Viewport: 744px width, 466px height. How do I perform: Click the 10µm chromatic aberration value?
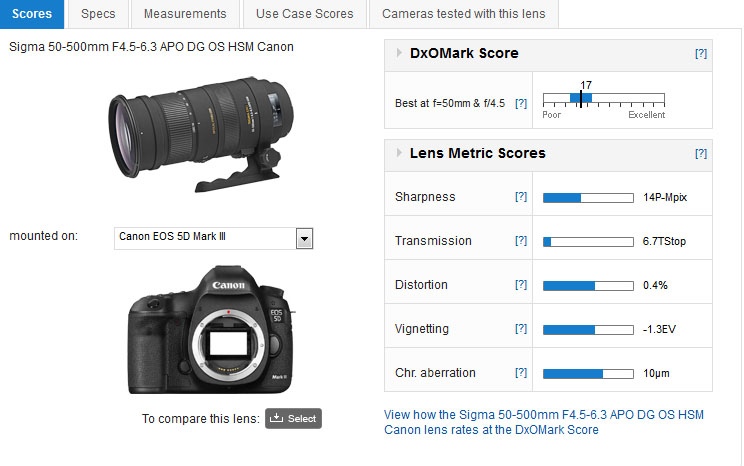[x=656, y=373]
